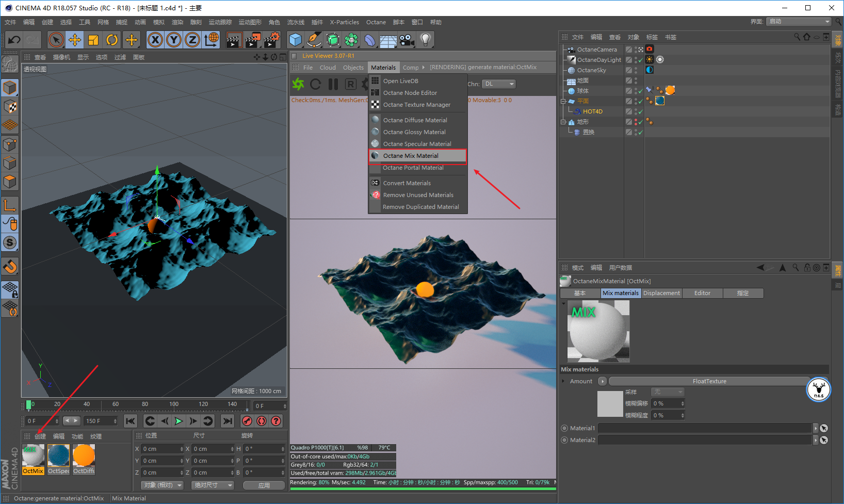The image size is (844, 504).
Task: Toggle 球体 enable checkmark
Action: tap(640, 91)
